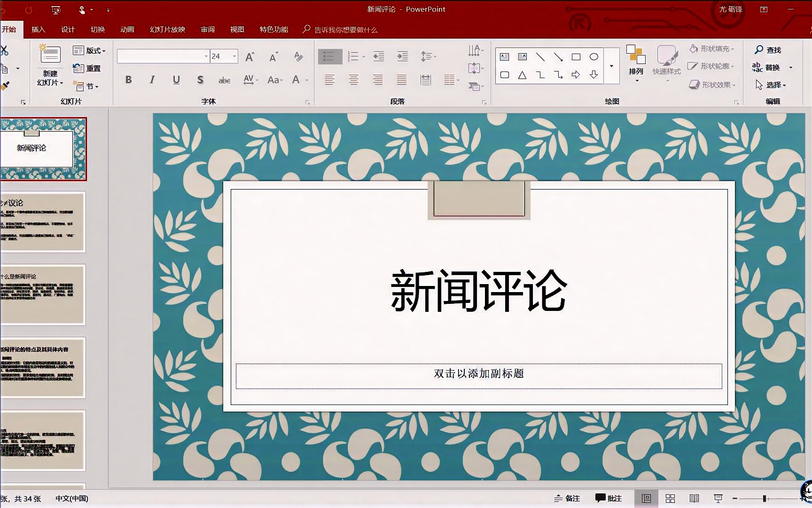Select the rectangle shape
Screen dimensions: 812x508
576,57
